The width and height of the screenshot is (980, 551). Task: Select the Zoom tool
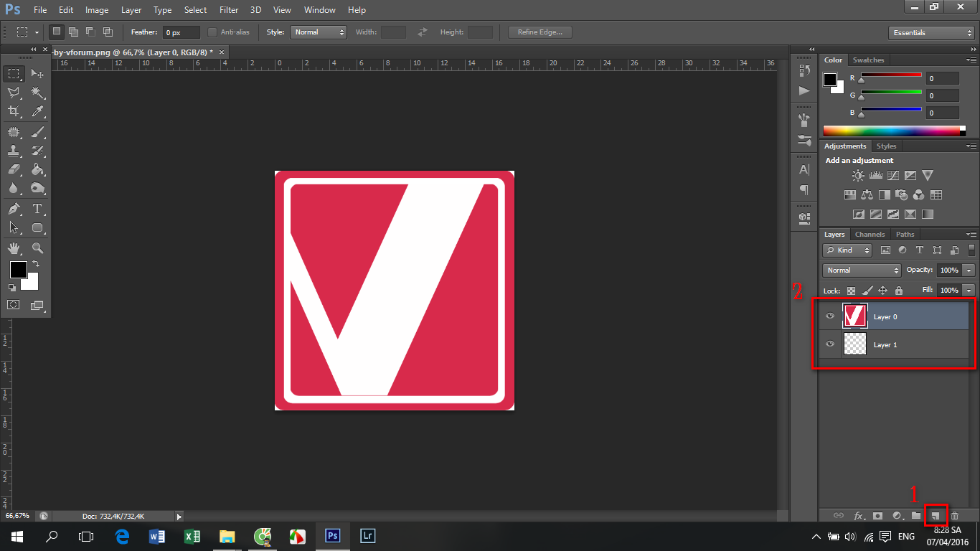[x=38, y=248]
